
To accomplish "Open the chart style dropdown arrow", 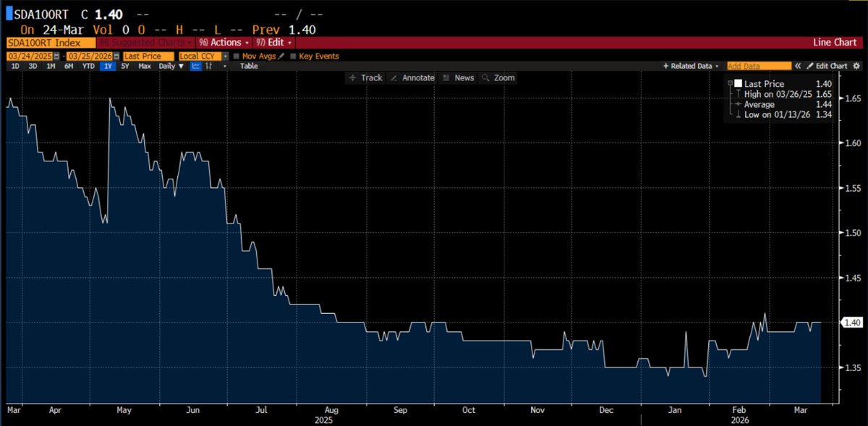I will pos(224,66).
